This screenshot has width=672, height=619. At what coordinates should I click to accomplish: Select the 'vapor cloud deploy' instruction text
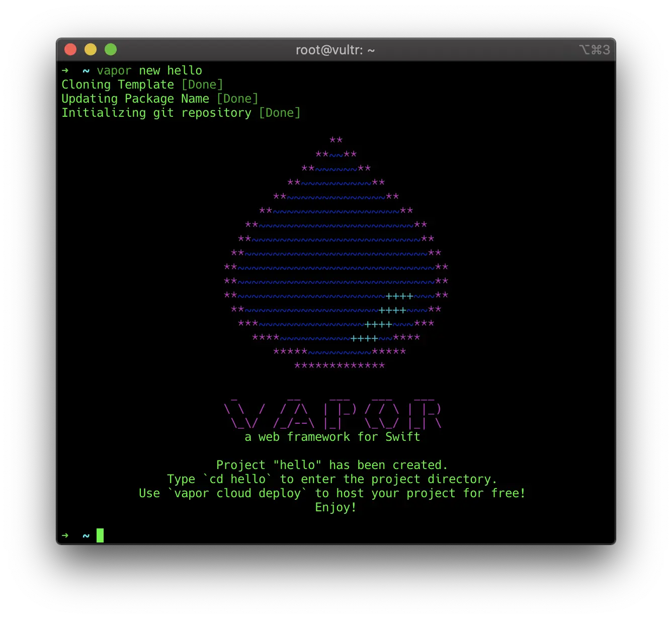237,493
